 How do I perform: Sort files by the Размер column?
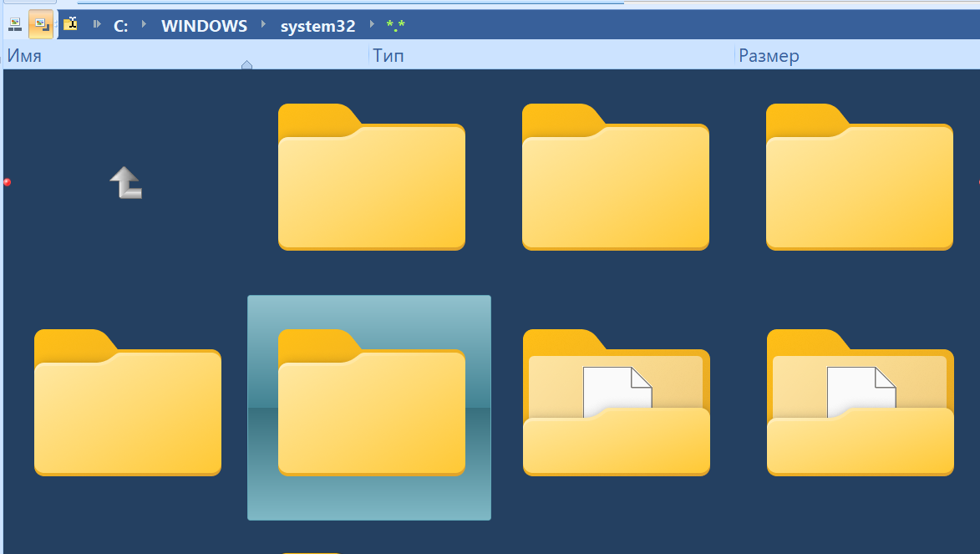(x=768, y=55)
